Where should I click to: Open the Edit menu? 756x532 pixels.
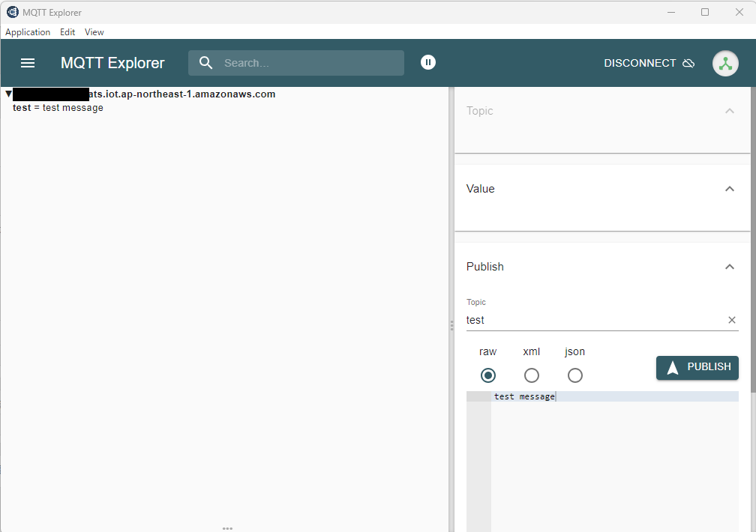tap(67, 32)
